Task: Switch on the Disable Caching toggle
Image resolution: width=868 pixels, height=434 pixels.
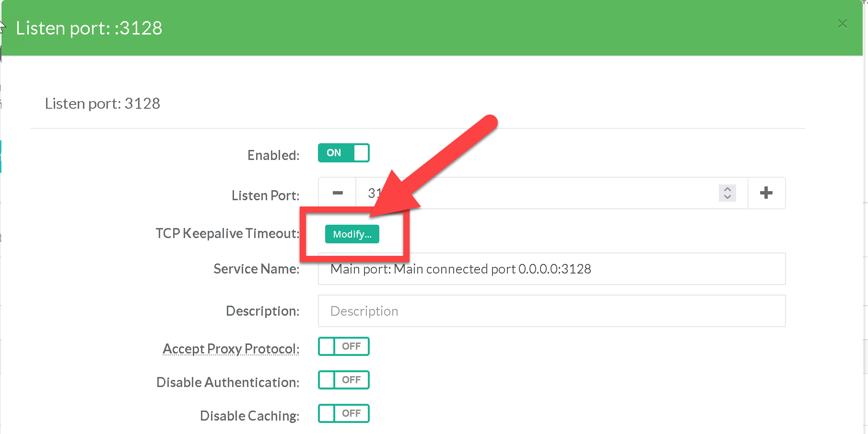Action: pyautogui.click(x=343, y=413)
